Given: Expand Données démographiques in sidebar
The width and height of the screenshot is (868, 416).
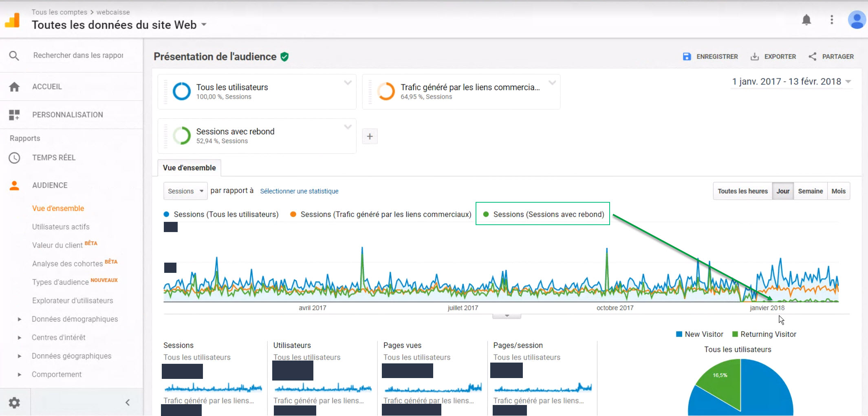Looking at the screenshot, I should tap(20, 319).
